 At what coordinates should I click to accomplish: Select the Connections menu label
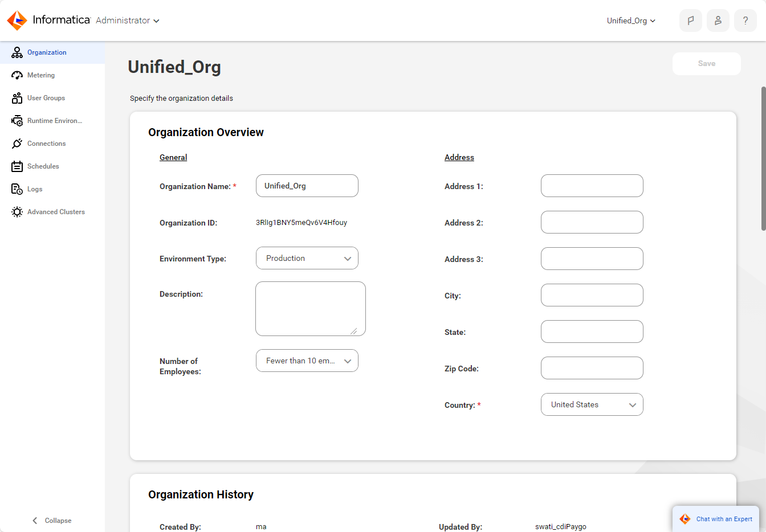click(x=47, y=144)
